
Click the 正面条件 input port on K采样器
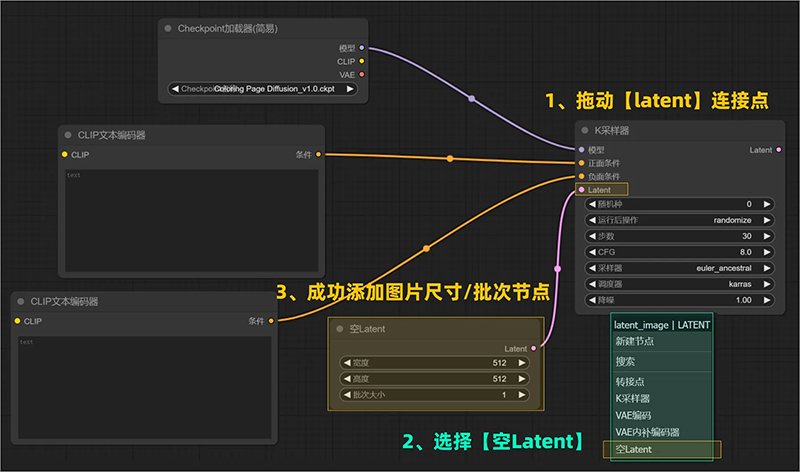pos(581,163)
